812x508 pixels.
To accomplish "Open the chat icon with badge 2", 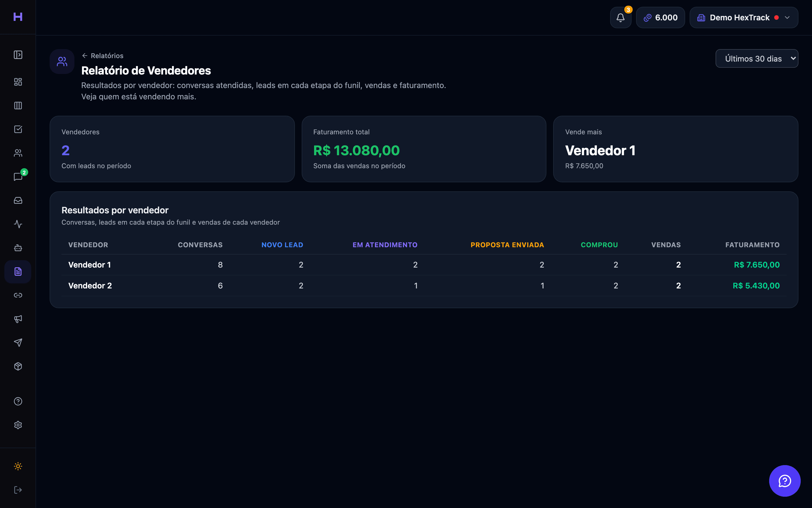I will tap(18, 177).
